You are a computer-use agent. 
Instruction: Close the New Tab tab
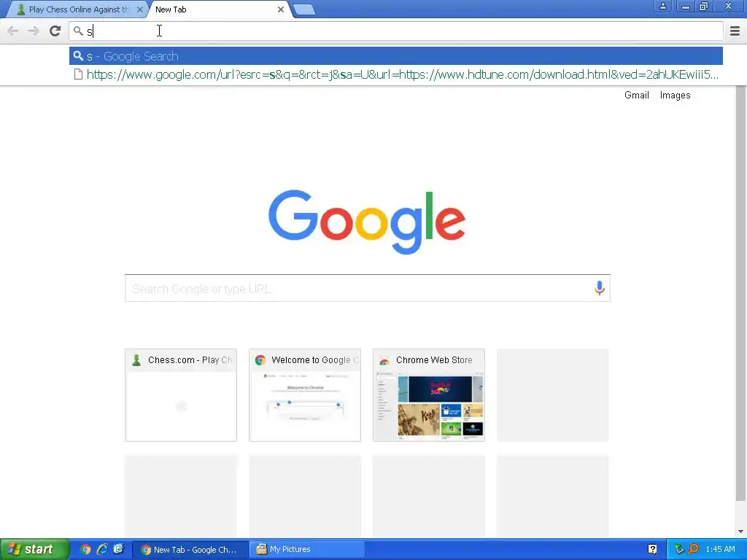tap(281, 9)
